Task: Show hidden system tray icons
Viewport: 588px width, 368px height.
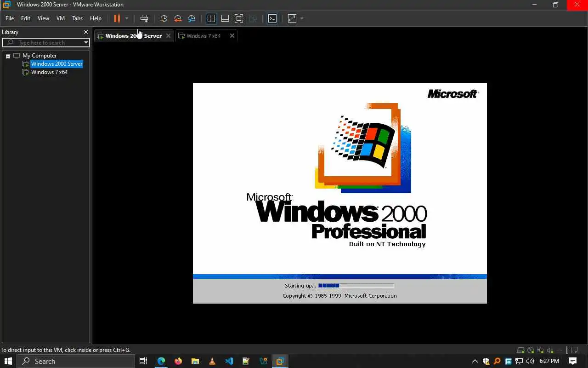Action: (x=475, y=361)
